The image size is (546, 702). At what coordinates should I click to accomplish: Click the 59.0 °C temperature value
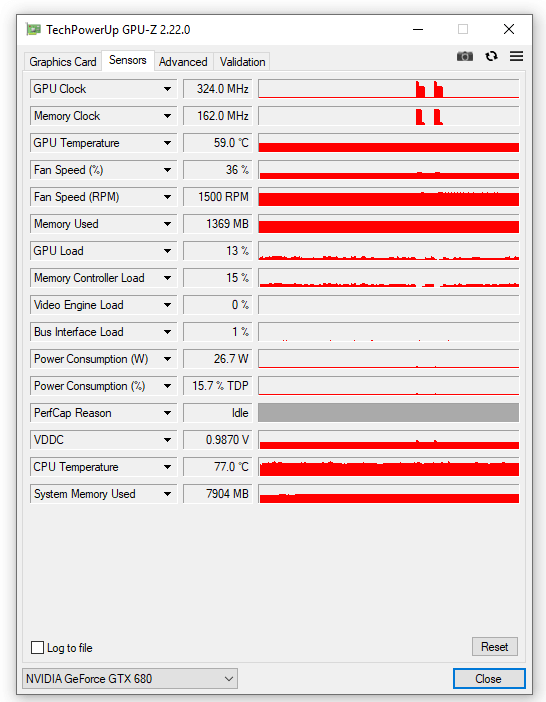pos(218,143)
